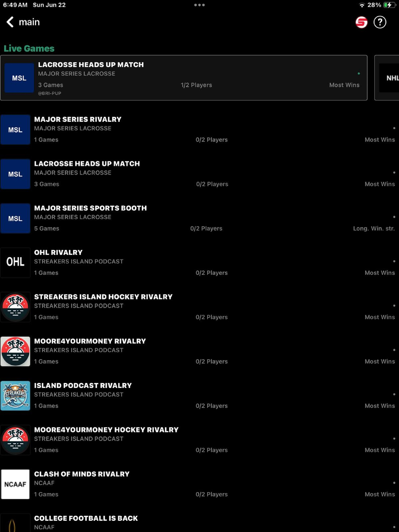Viewport: 399px width, 532px height.
Task: Tap the Sun Jun 22 date
Action: click(x=49, y=5)
